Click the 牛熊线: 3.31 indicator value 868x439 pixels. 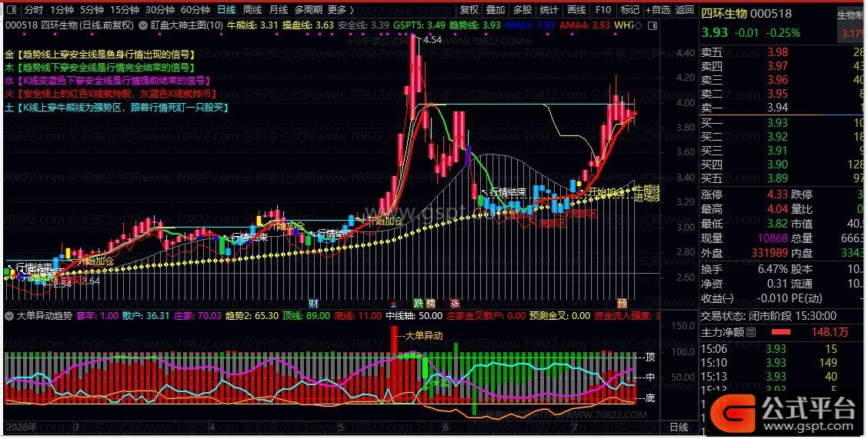point(252,25)
